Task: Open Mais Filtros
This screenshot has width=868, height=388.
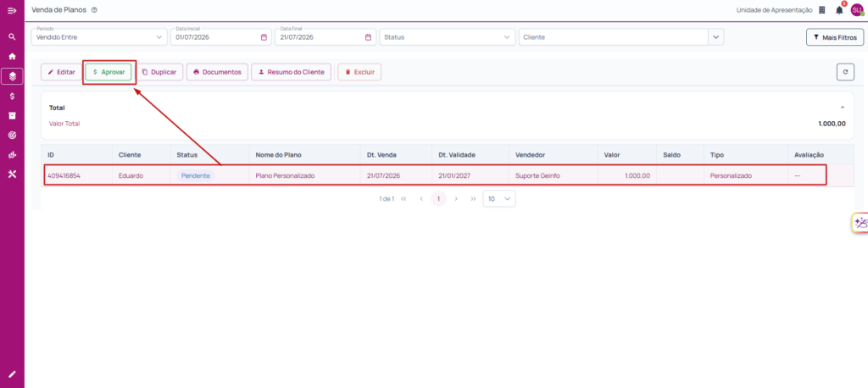Action: [x=835, y=37]
